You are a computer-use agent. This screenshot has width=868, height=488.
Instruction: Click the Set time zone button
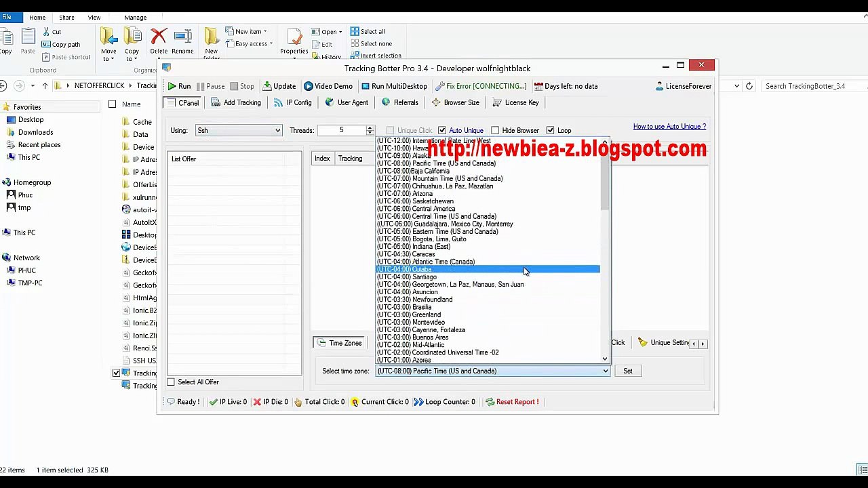[628, 371]
